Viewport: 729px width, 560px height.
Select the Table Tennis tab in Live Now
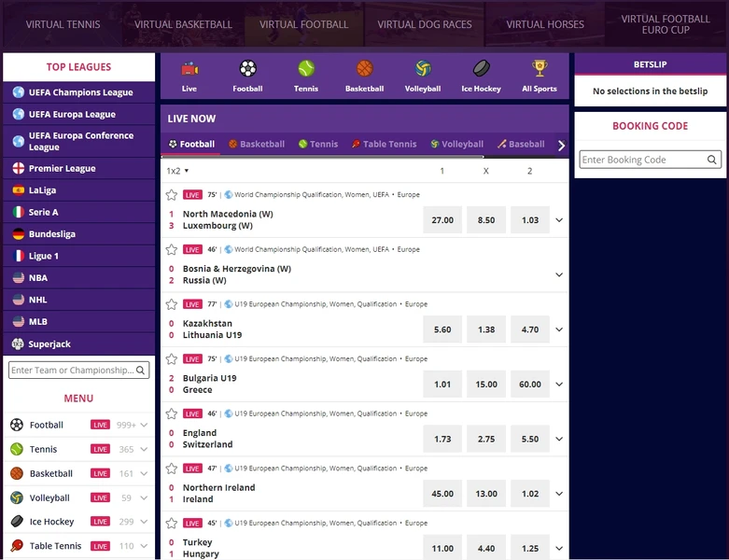pyautogui.click(x=384, y=145)
